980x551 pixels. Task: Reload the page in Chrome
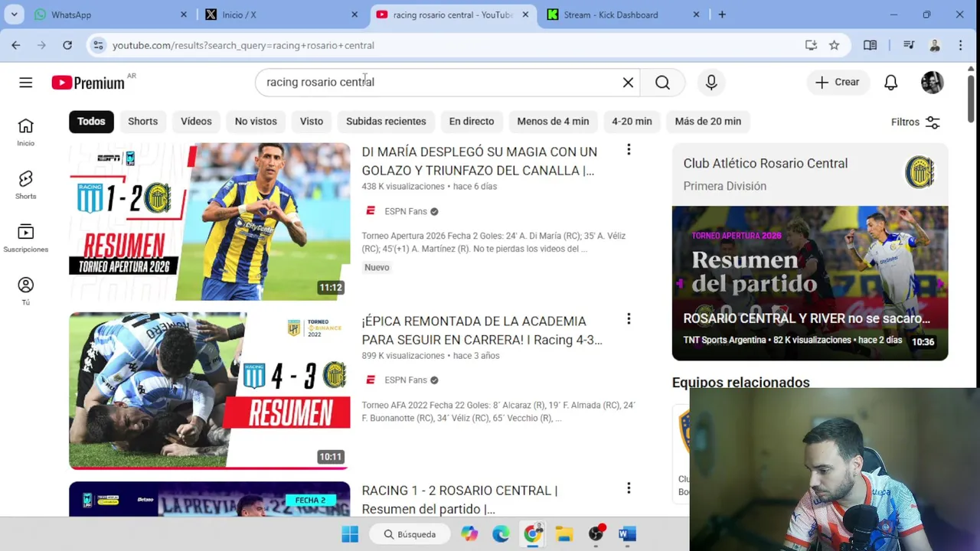point(67,45)
